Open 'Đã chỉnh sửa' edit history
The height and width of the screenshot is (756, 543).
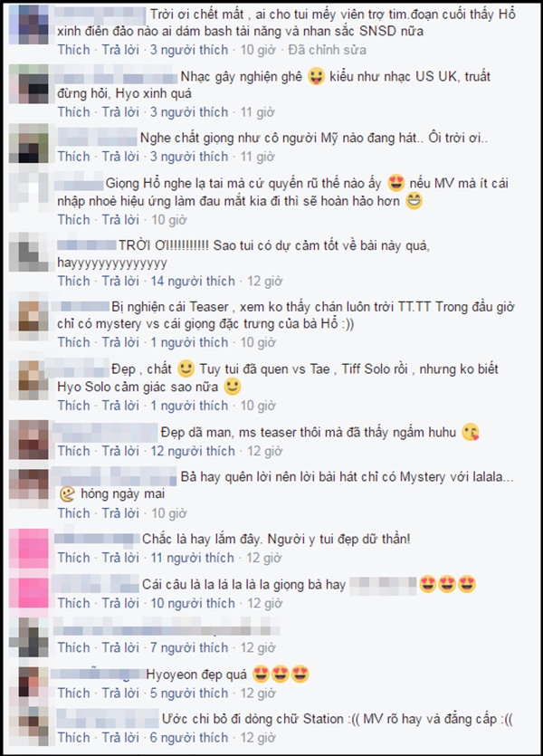coord(327,50)
